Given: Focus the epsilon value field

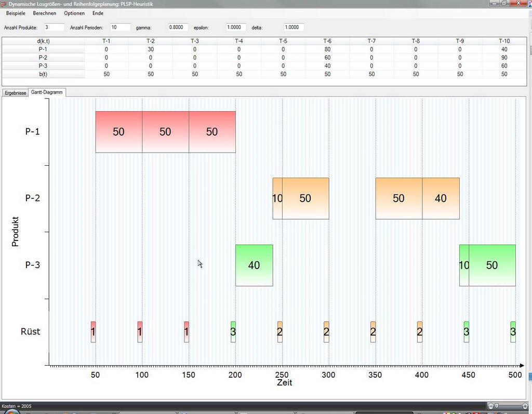Looking at the screenshot, I should click(x=236, y=27).
